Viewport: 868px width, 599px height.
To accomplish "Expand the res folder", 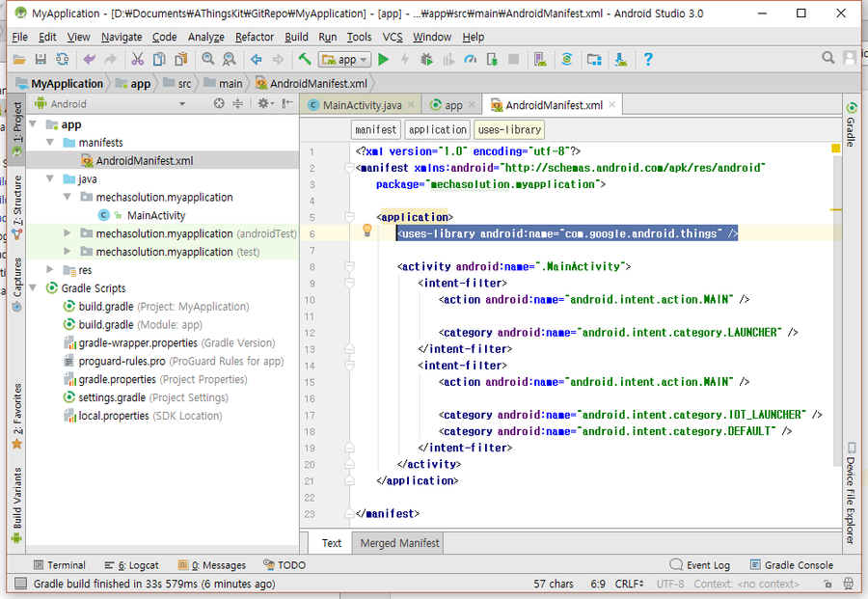I will point(50,270).
